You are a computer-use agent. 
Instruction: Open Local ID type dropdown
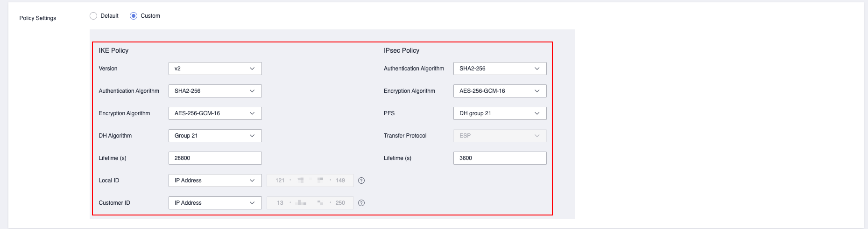point(215,180)
